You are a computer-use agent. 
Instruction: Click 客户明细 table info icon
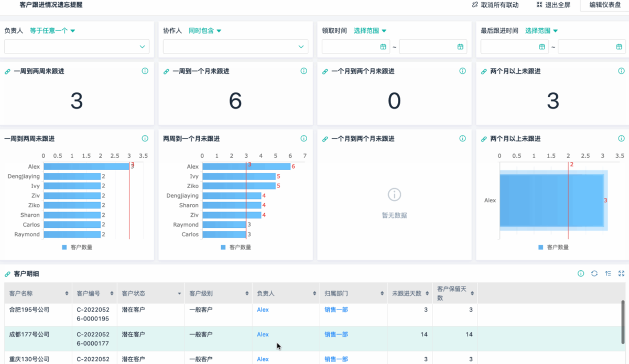point(581,273)
